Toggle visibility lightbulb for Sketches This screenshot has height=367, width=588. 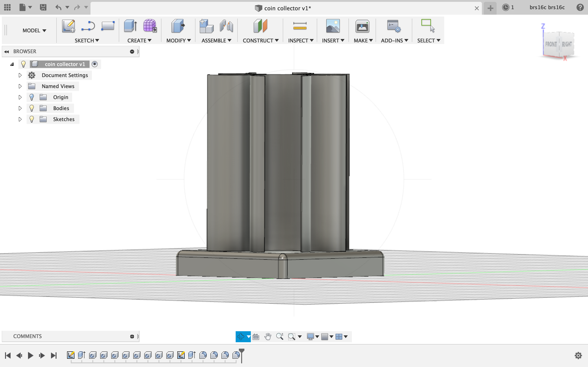pyautogui.click(x=32, y=119)
